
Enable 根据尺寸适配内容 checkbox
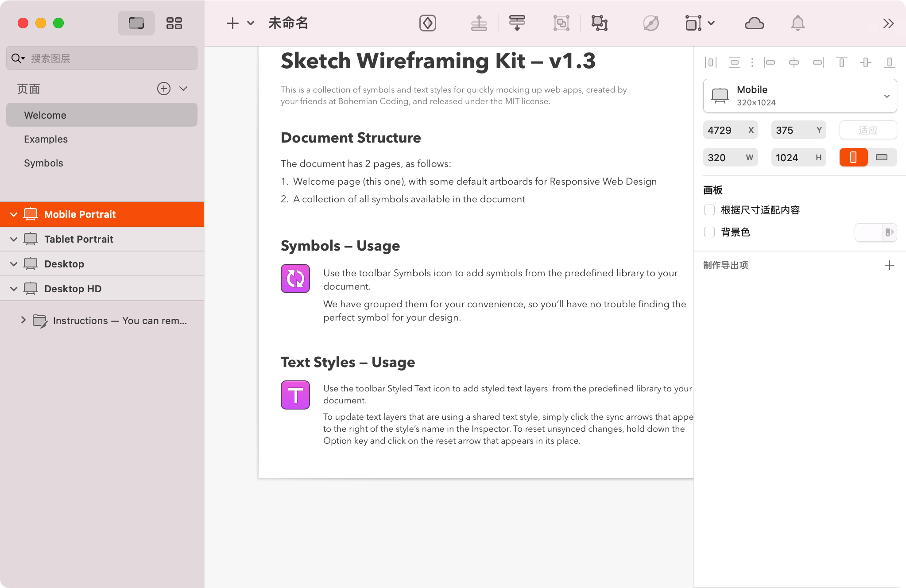[709, 210]
